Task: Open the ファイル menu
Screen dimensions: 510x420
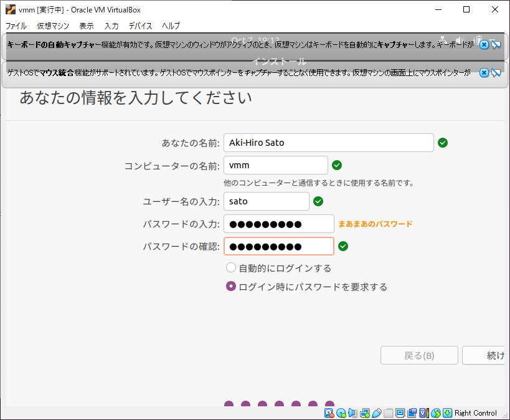Action: pyautogui.click(x=16, y=26)
